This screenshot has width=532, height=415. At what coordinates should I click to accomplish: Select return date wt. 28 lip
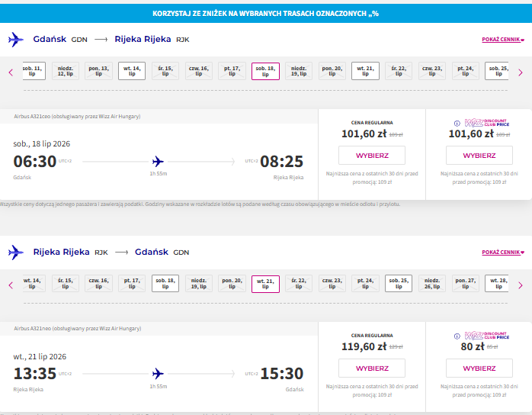point(497,284)
